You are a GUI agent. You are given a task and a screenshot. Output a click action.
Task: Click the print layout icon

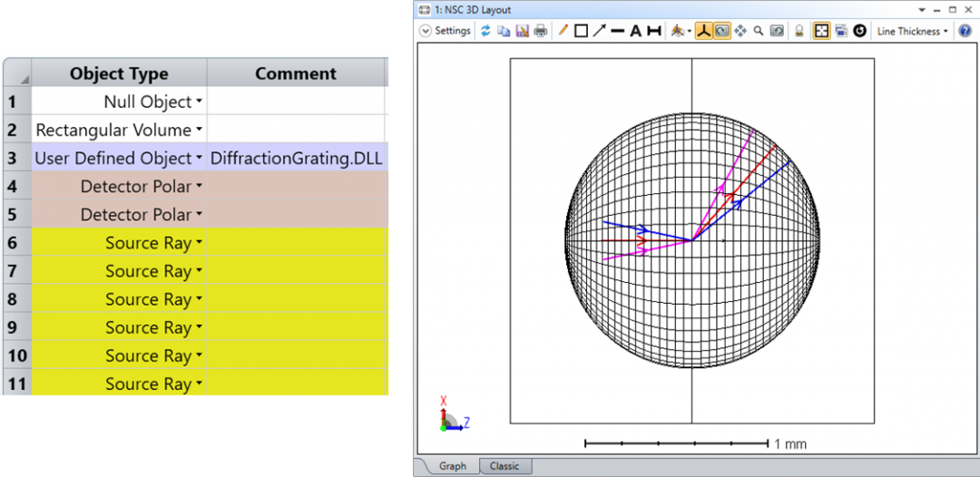(541, 31)
